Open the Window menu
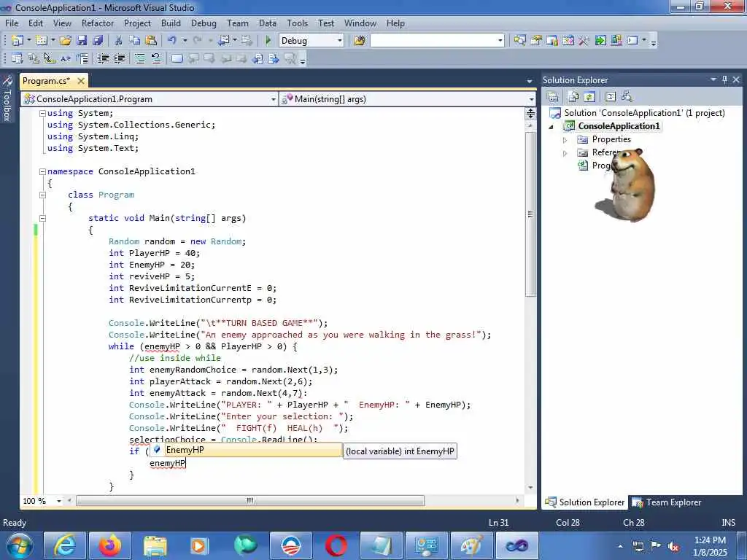Screen dimensions: 747x560 [360, 23]
